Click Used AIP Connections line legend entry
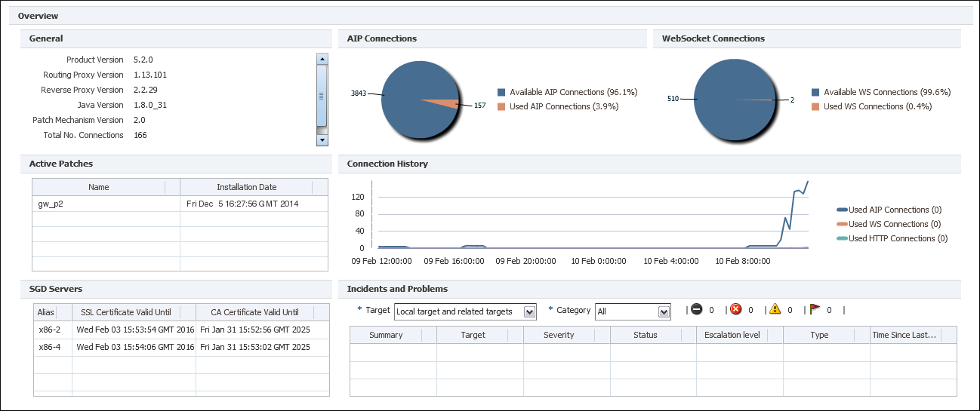The height and width of the screenshot is (411, 980). coord(889,210)
